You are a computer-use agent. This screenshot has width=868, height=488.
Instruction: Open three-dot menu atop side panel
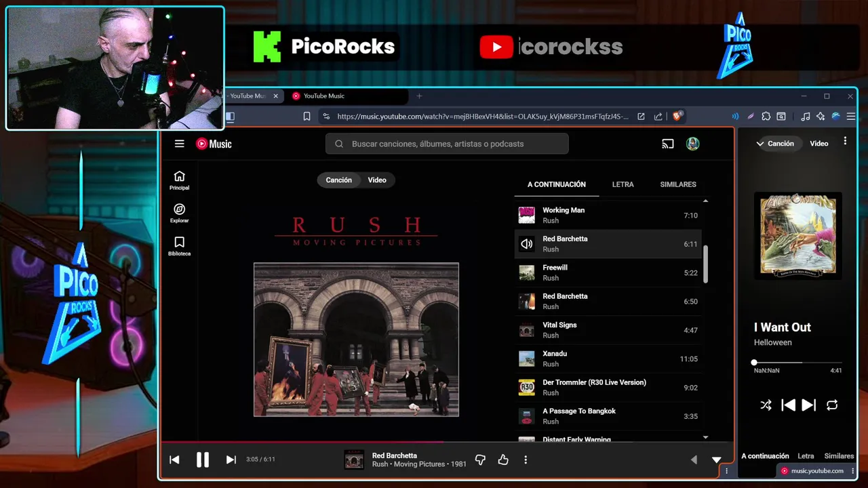pyautogui.click(x=845, y=141)
